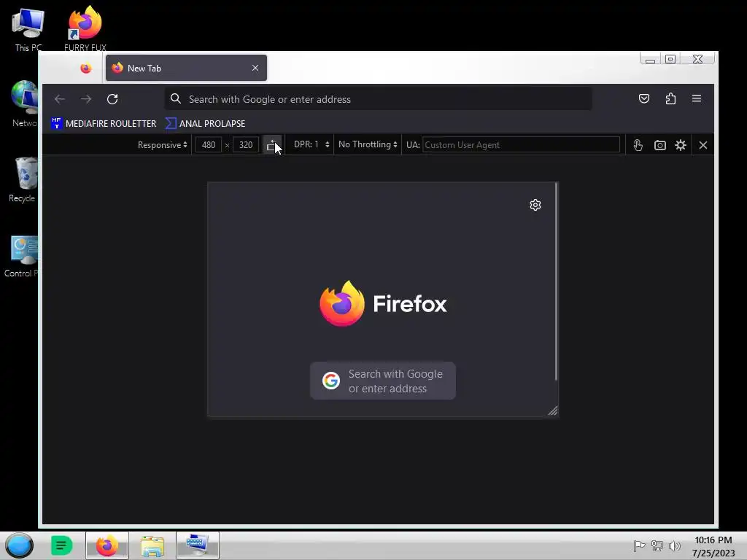Click the network tray icon
The image size is (747, 560).
[x=657, y=545]
